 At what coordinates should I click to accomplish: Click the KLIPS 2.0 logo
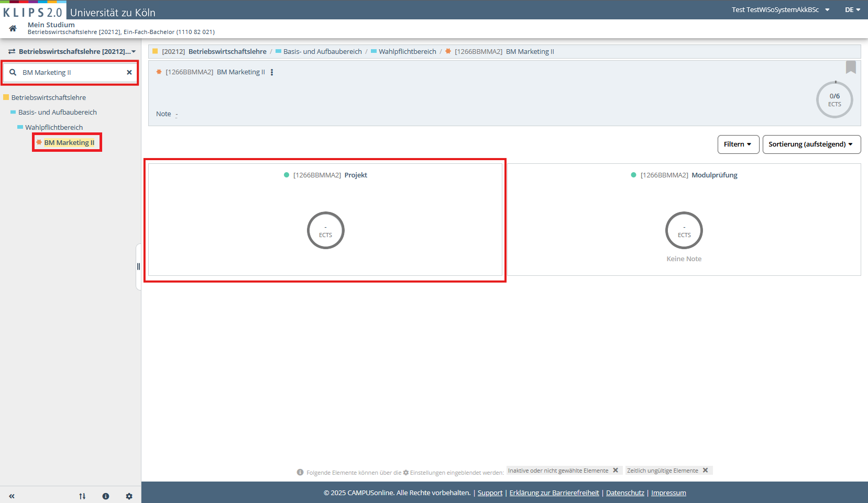coord(33,12)
